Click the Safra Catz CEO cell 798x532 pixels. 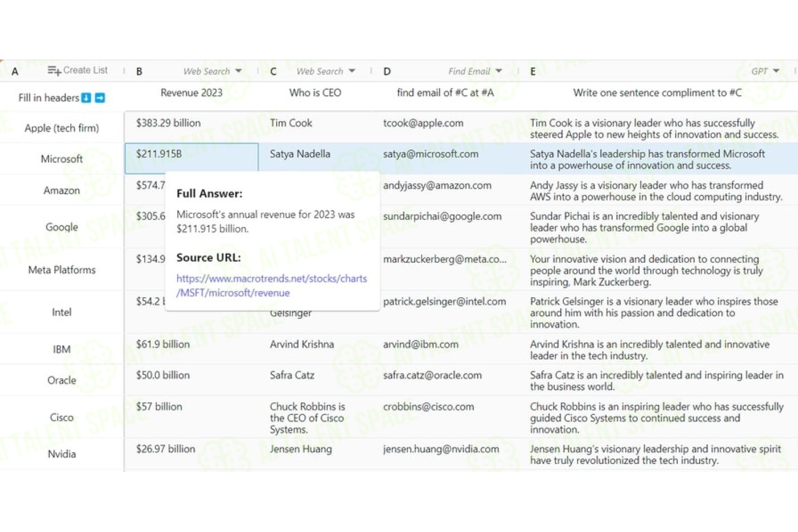point(315,380)
